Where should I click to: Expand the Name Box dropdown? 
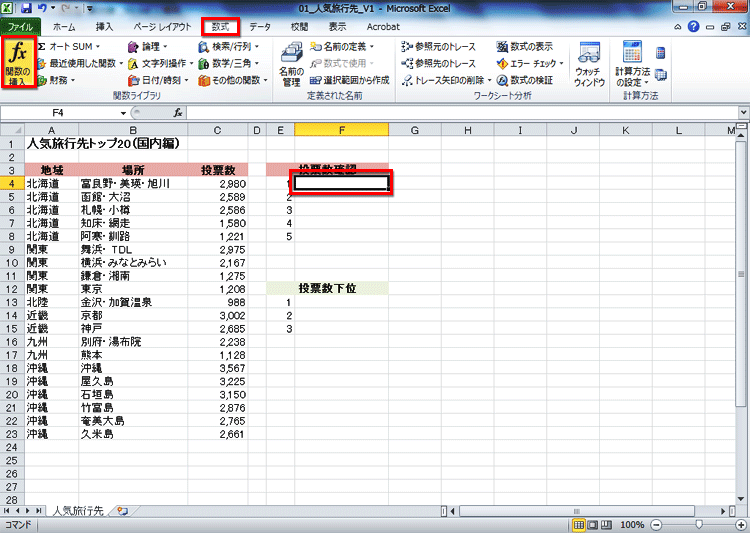123,113
